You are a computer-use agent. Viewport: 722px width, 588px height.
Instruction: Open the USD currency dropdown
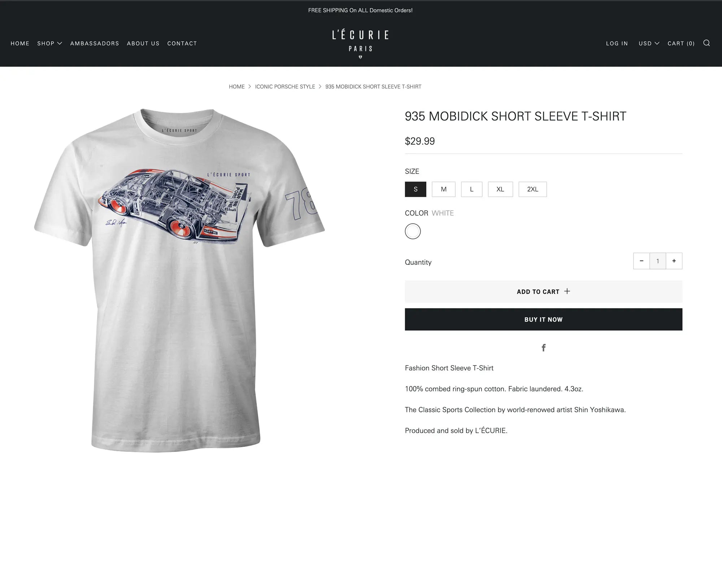pos(649,43)
